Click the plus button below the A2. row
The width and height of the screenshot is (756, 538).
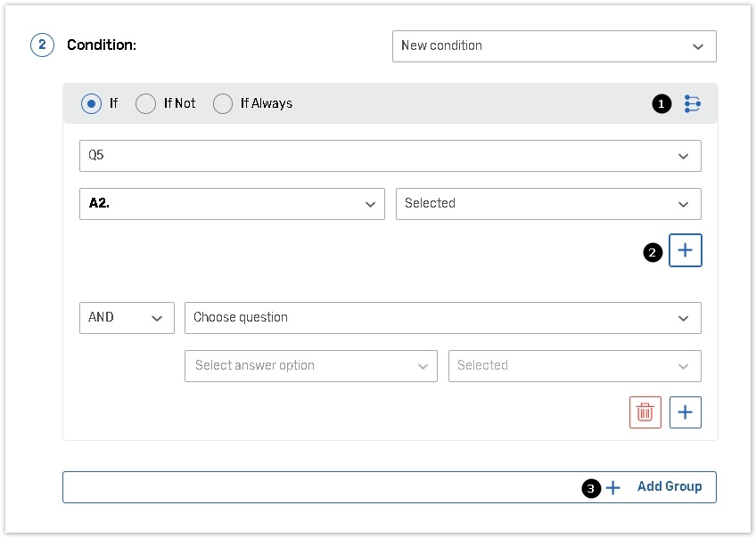pos(686,251)
